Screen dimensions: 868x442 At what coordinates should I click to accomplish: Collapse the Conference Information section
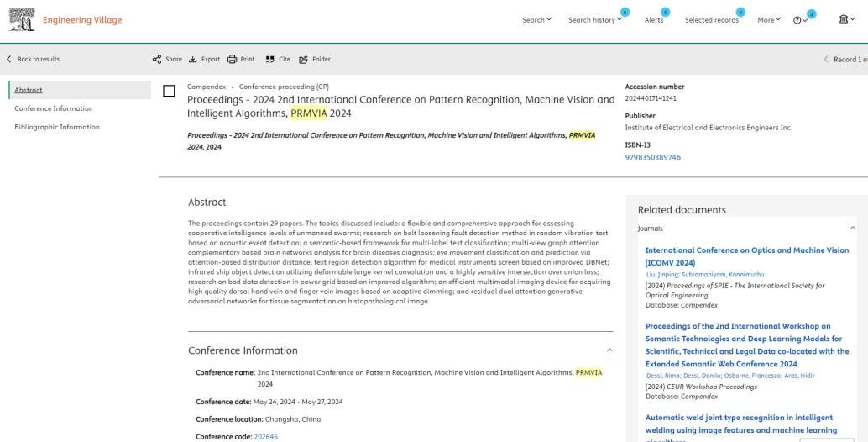pyautogui.click(x=609, y=350)
